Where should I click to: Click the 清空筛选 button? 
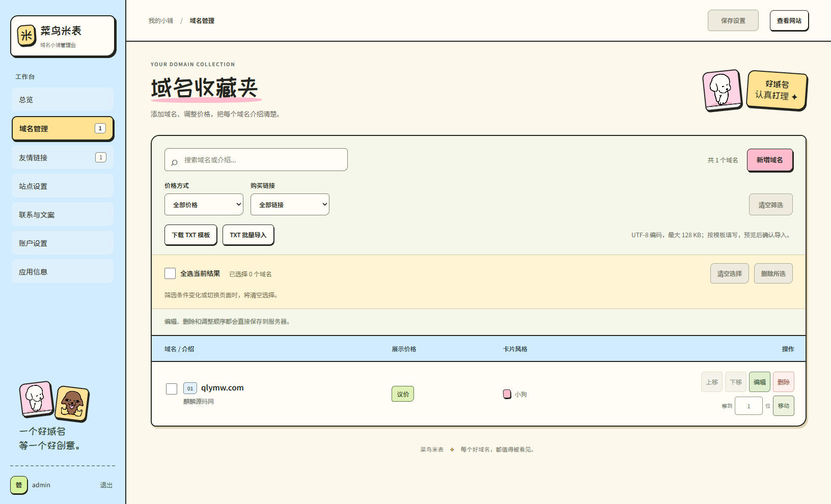pyautogui.click(x=771, y=205)
